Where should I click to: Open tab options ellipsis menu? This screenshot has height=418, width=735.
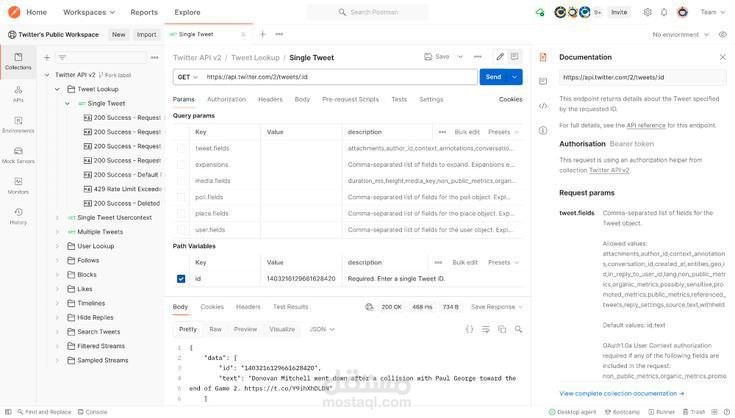[279, 34]
